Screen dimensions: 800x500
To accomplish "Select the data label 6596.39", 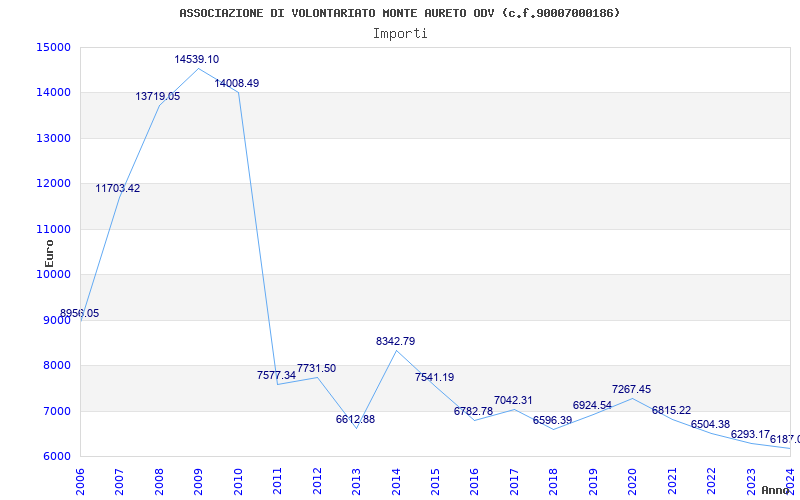I will click(553, 420).
